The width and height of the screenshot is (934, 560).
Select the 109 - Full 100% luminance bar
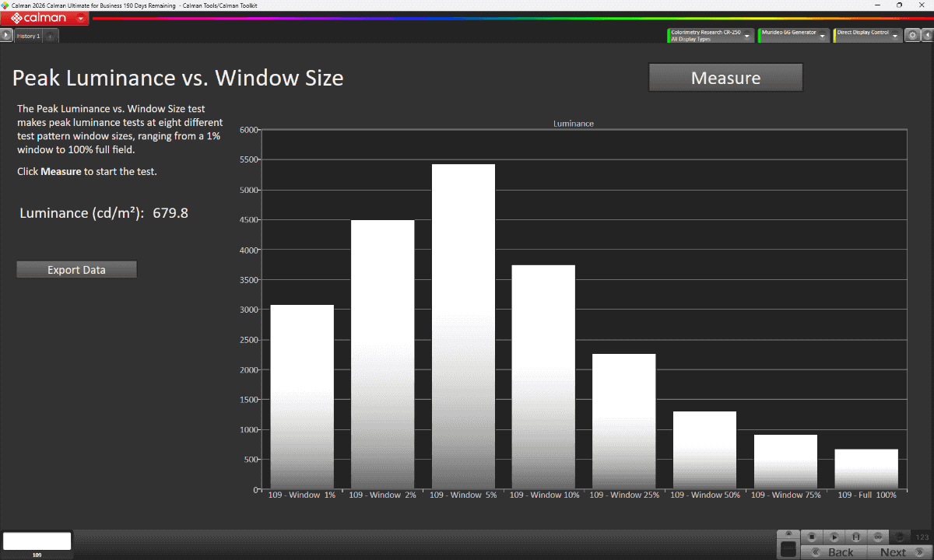866,469
